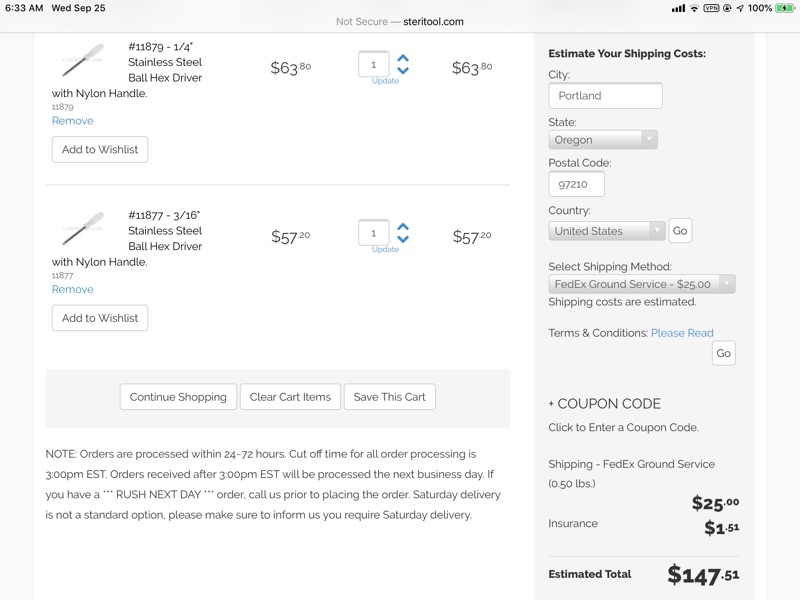Increase quantity arrow for item #11879

(403, 59)
